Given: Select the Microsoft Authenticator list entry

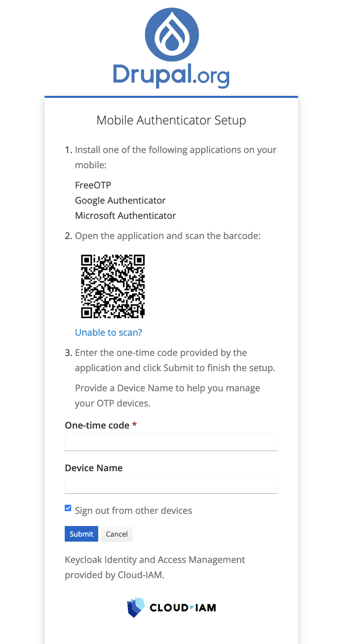Looking at the screenshot, I should pyautogui.click(x=125, y=216).
